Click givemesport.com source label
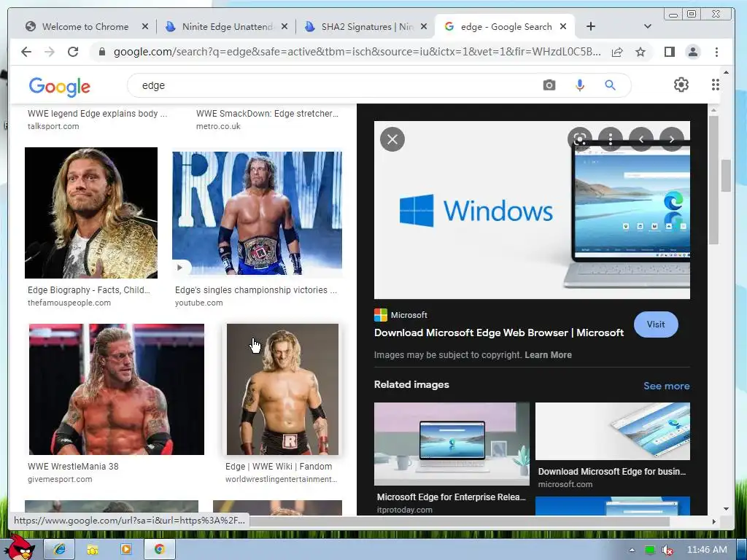 click(60, 480)
